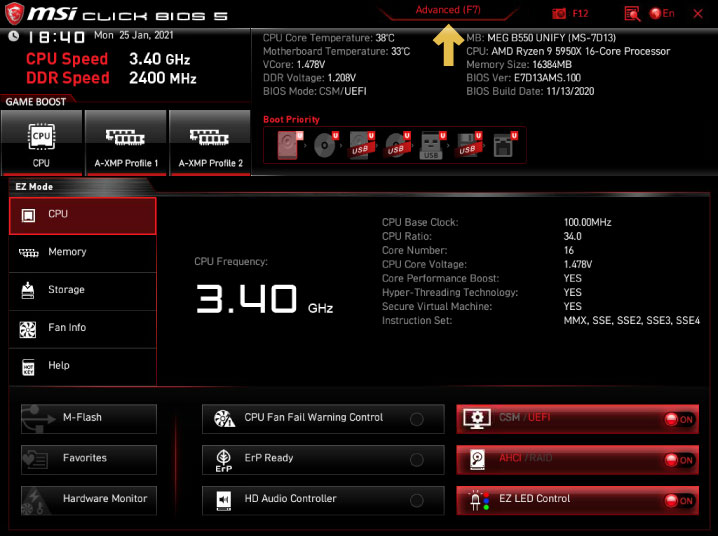Click the CPU Core Temperature 38°C line
Viewport: 718px width, 536px height.
coord(328,38)
